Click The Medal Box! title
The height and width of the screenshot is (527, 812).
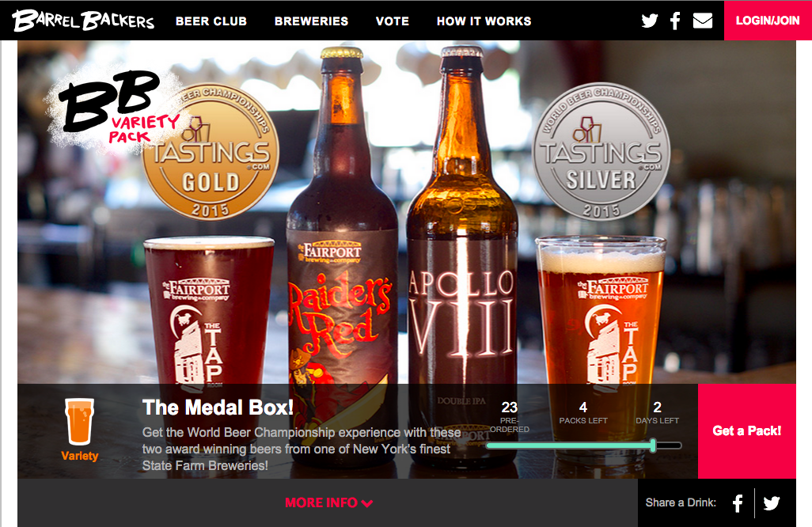[x=218, y=408]
